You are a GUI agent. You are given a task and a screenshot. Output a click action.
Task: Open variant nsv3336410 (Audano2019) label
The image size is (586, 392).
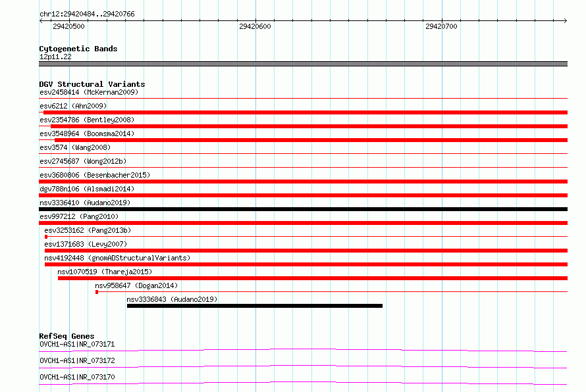tap(85, 203)
